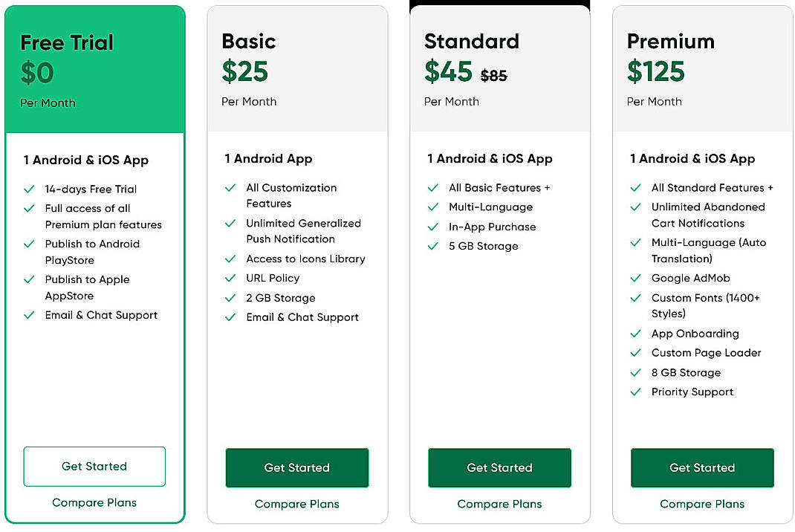Select Get Started on the Free Trial plan
Image resolution: width=795 pixels, height=532 pixels.
(94, 466)
